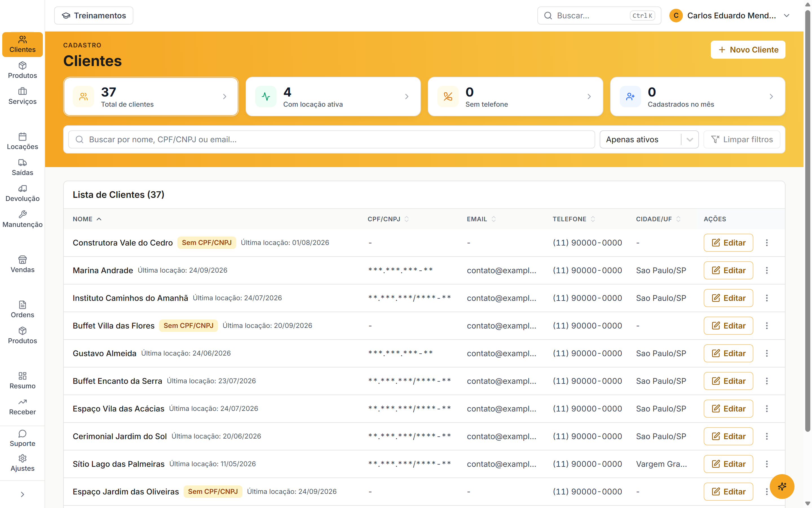812x508 pixels.
Task: Open Clientes in the sidebar
Action: (x=23, y=44)
